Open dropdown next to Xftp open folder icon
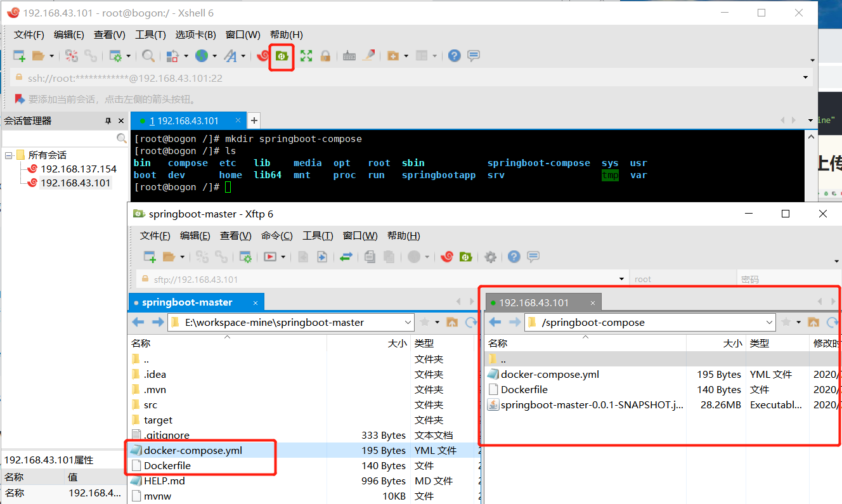The height and width of the screenshot is (504, 842). pos(183,257)
